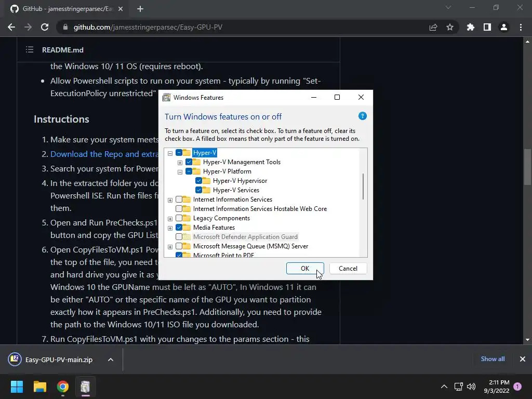Expand the Media Features node

coord(170,228)
